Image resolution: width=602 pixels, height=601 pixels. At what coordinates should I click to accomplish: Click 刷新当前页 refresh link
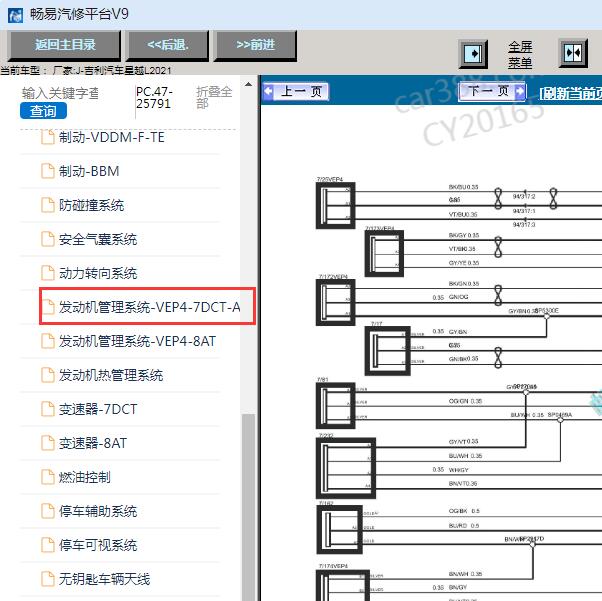pyautogui.click(x=570, y=93)
